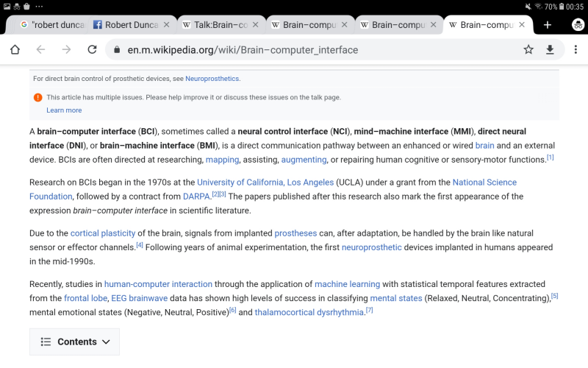Tap the Learn more link
Viewport: 588px width, 368px height.
pyautogui.click(x=64, y=110)
